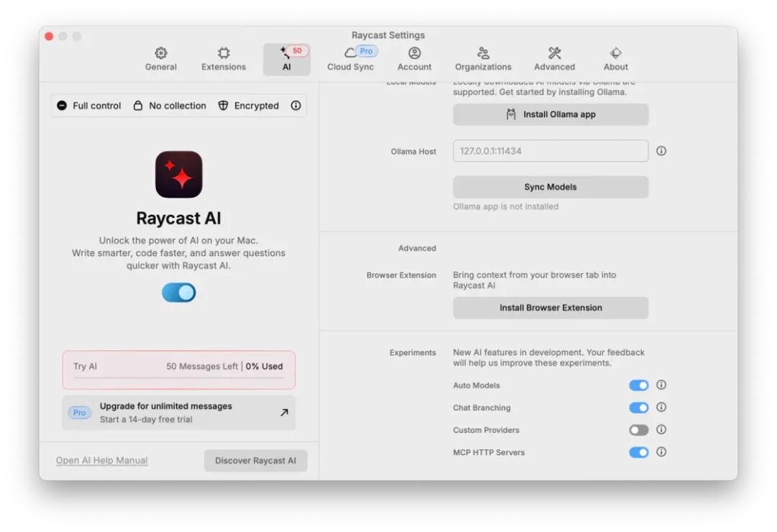Click the 'Browser Extension' label

point(401,275)
